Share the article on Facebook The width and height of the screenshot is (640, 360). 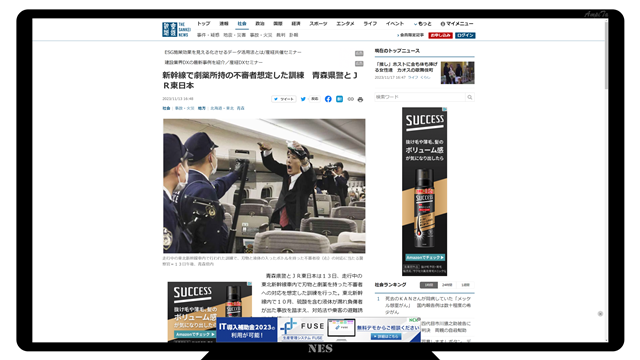(328, 99)
